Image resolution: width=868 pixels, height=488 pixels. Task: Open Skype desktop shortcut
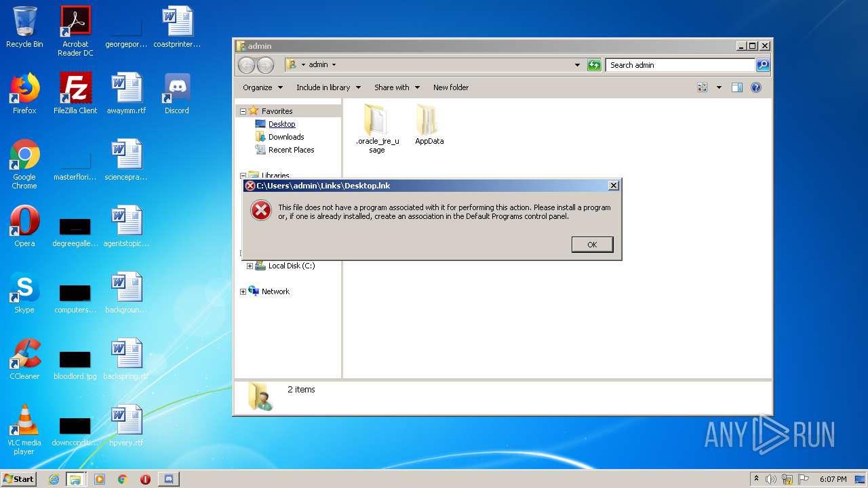click(x=24, y=293)
